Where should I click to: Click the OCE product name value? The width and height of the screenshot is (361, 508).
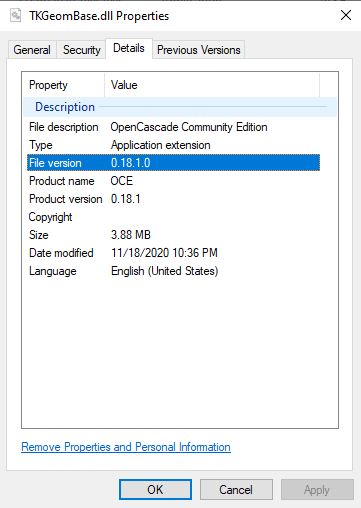point(122,181)
